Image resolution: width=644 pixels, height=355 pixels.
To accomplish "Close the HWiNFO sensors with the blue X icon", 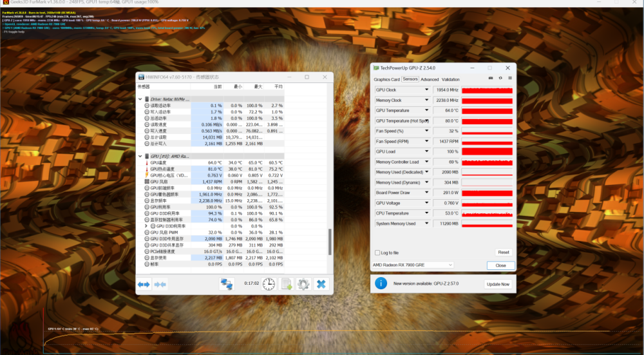I will click(x=321, y=284).
